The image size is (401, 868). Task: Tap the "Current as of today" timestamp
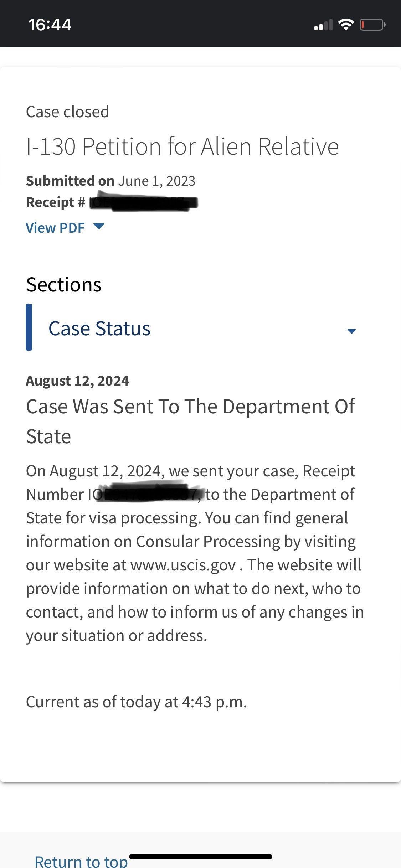(x=136, y=702)
